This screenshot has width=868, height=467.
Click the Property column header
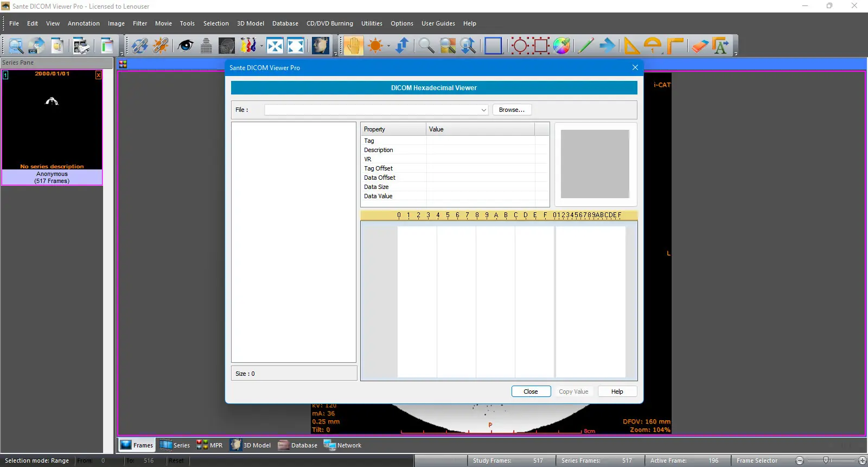[x=393, y=129]
